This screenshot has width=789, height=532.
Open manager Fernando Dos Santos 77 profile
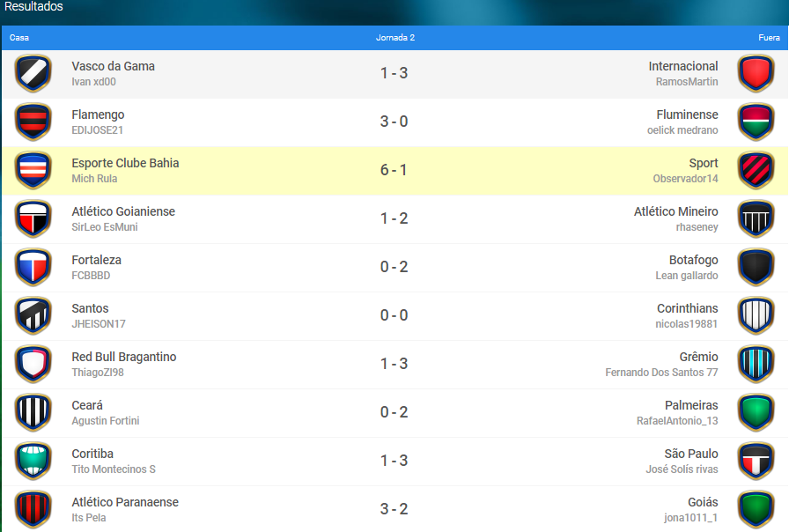click(x=661, y=373)
